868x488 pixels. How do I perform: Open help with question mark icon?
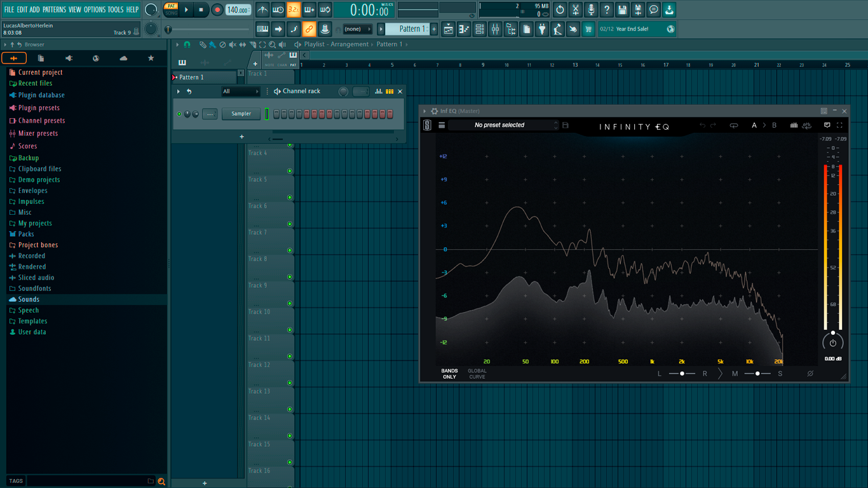(607, 10)
